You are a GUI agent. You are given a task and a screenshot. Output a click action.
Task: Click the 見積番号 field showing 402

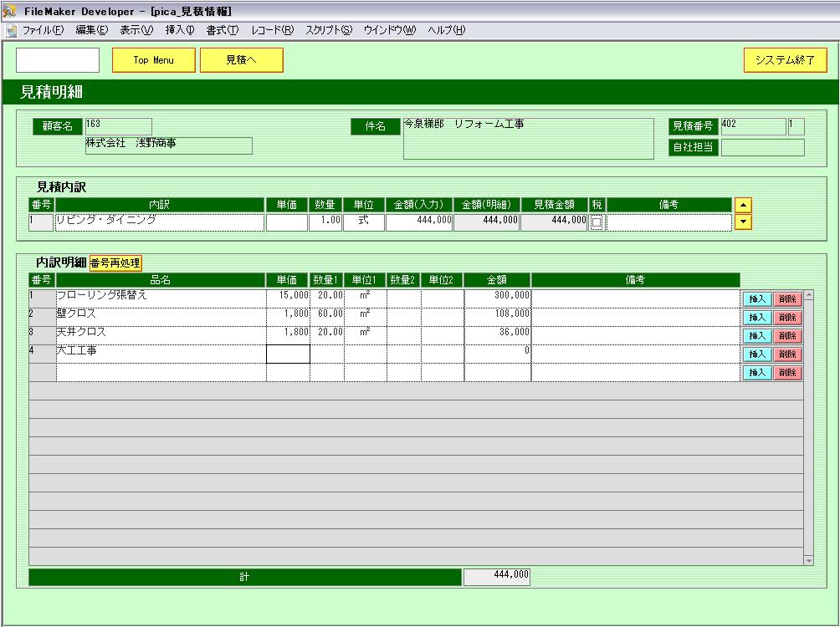[753, 126]
